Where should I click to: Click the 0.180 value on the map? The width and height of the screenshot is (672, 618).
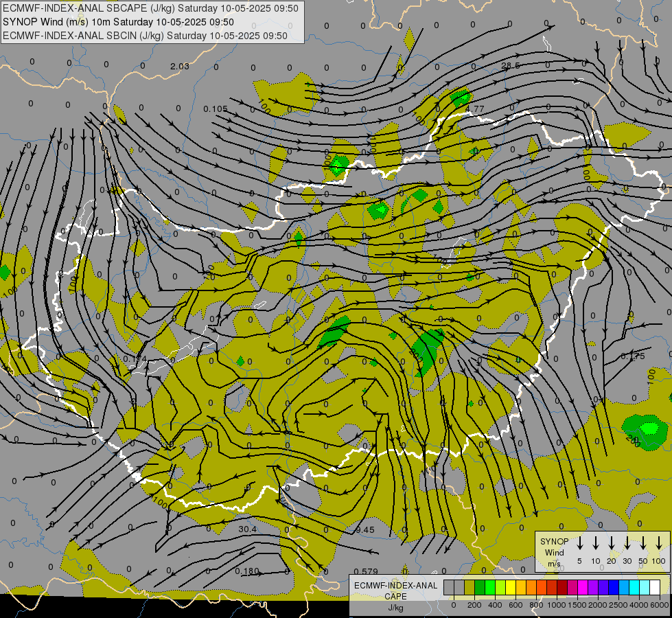click(x=247, y=571)
